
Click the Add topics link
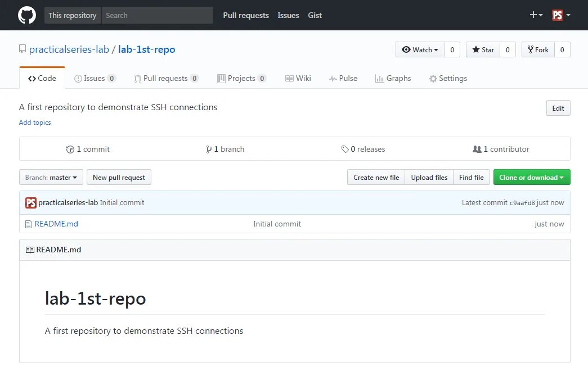[x=35, y=123]
